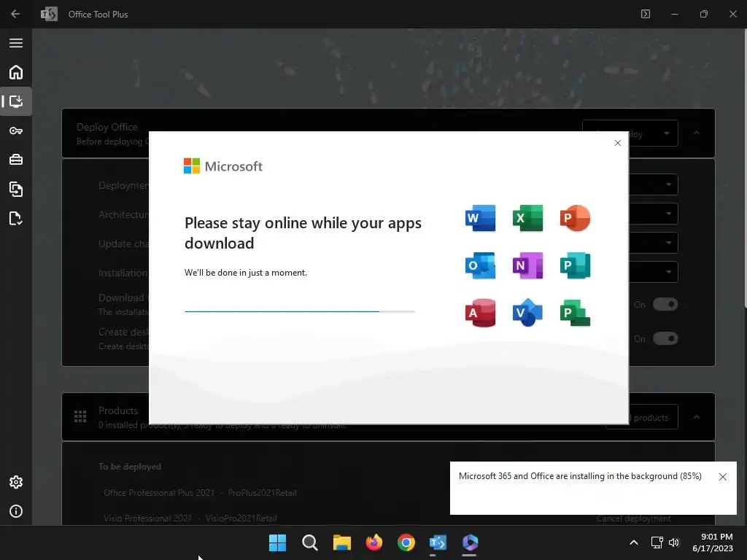Open the About info icon
Image resolution: width=747 pixels, height=560 pixels.
point(16,511)
